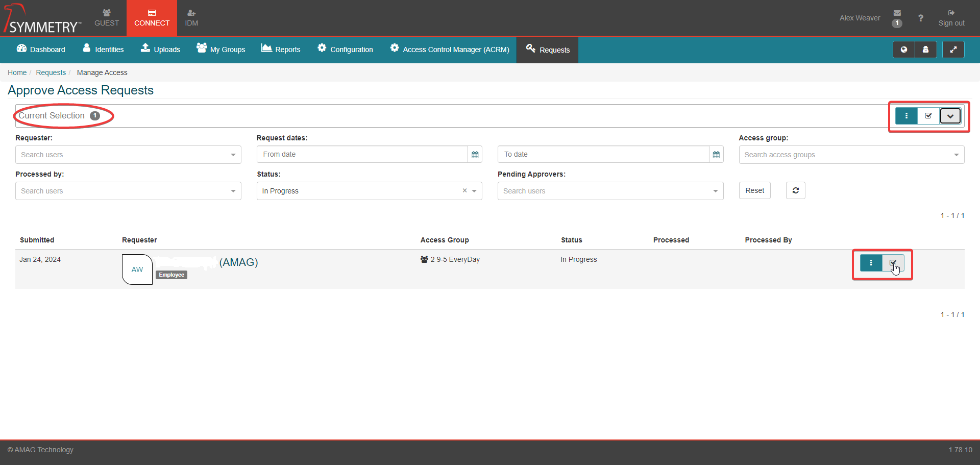Select the Jan 24, 2024 request checkbox
980x465 pixels.
coord(893,263)
